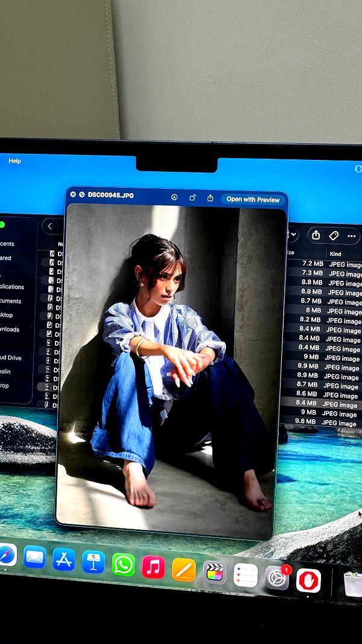This screenshot has height=644, width=362.
Task: Select the file row sized 8 MB
Action: click(324, 310)
